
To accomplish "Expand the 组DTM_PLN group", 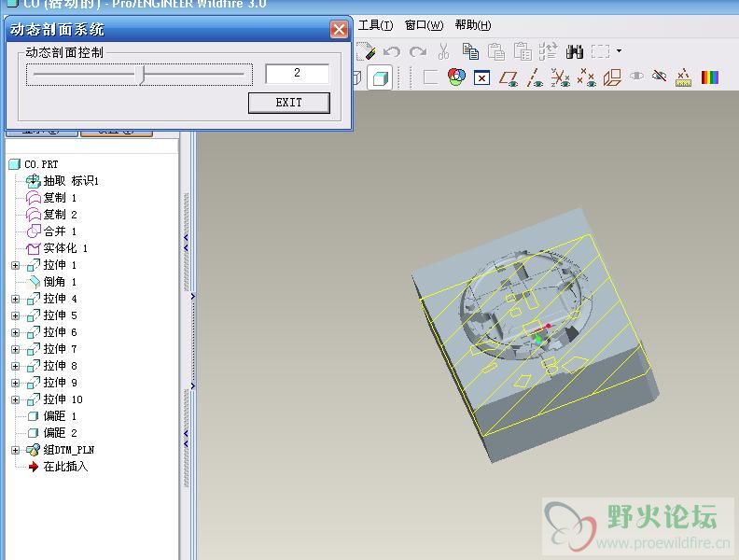I will point(15,450).
